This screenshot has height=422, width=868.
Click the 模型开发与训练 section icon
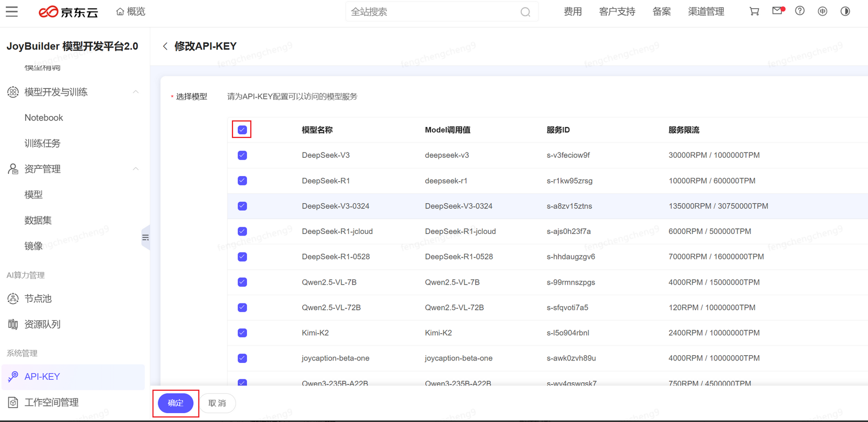click(13, 92)
